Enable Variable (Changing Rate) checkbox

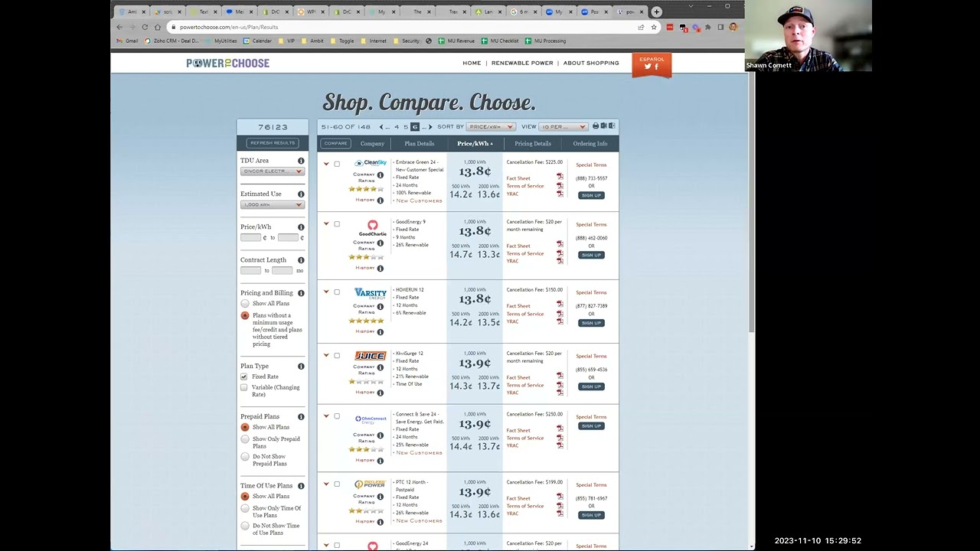[x=244, y=387]
